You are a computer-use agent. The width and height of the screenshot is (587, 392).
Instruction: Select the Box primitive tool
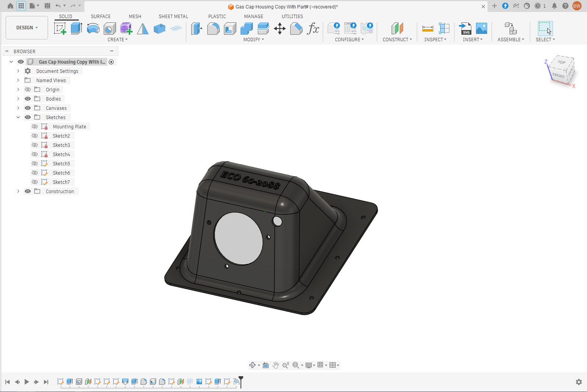click(x=159, y=29)
